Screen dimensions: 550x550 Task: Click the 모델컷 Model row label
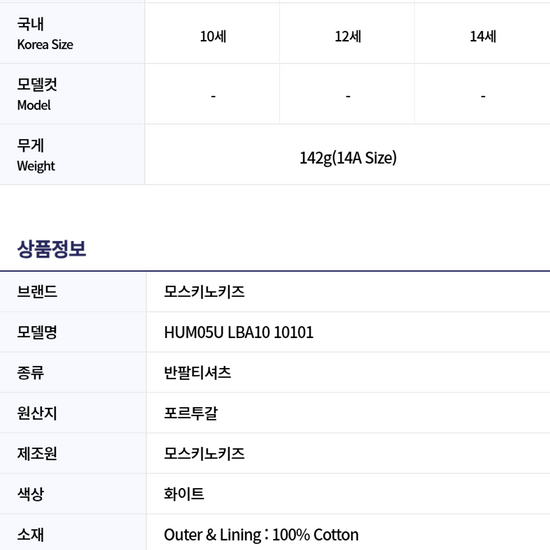click(x=37, y=94)
